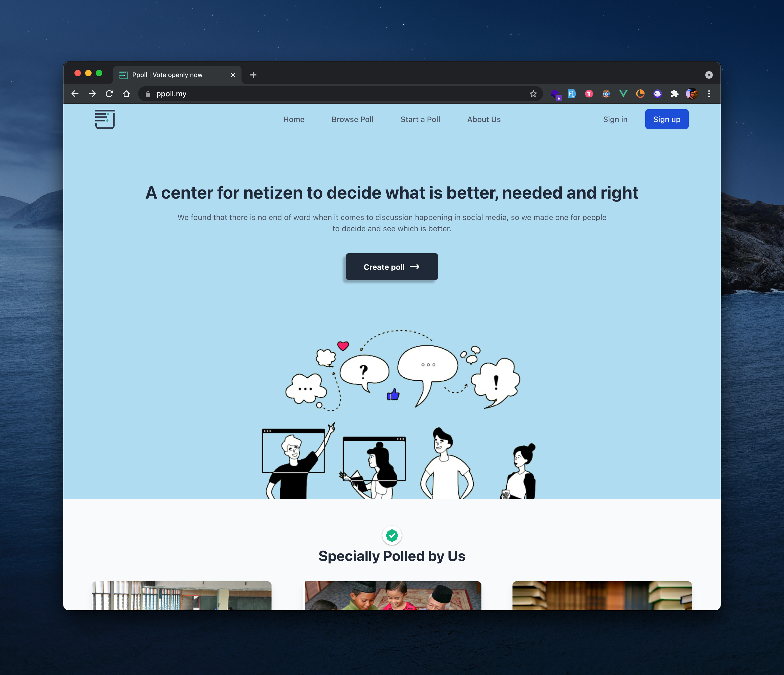Follow the Sign in link
Screen dimensions: 784x675
pyautogui.click(x=615, y=119)
